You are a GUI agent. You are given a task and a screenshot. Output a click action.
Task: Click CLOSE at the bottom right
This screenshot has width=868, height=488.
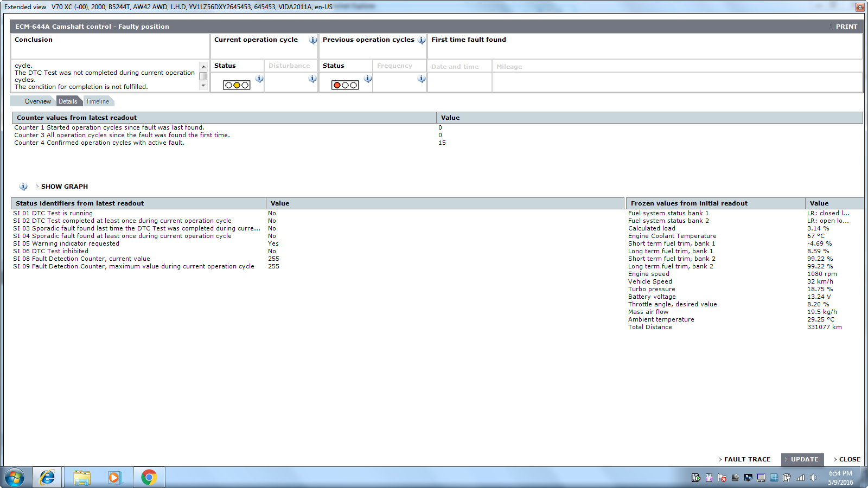point(849,459)
